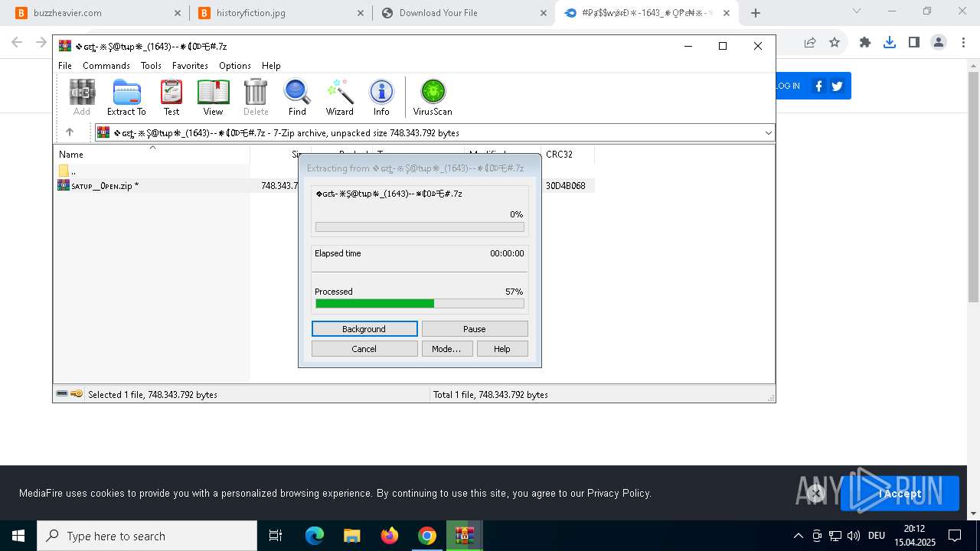Open the Favorites menu
Viewport: 980px width, 551px height.
(190, 66)
